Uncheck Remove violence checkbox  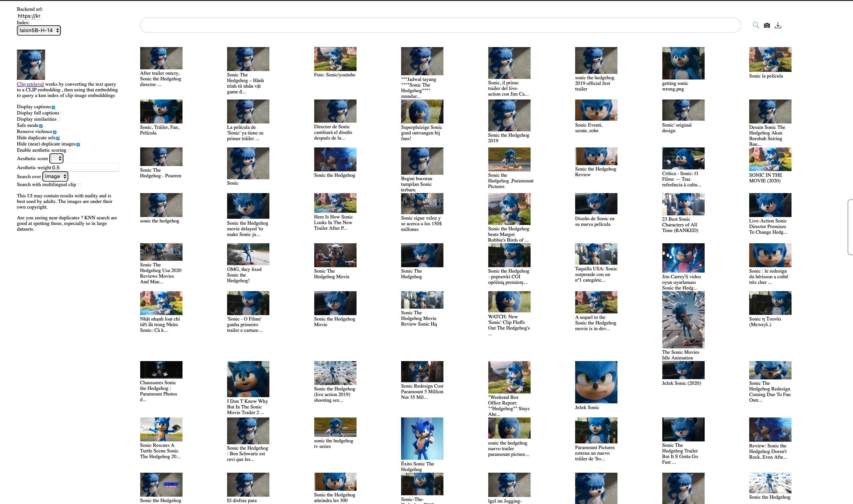pos(55,132)
